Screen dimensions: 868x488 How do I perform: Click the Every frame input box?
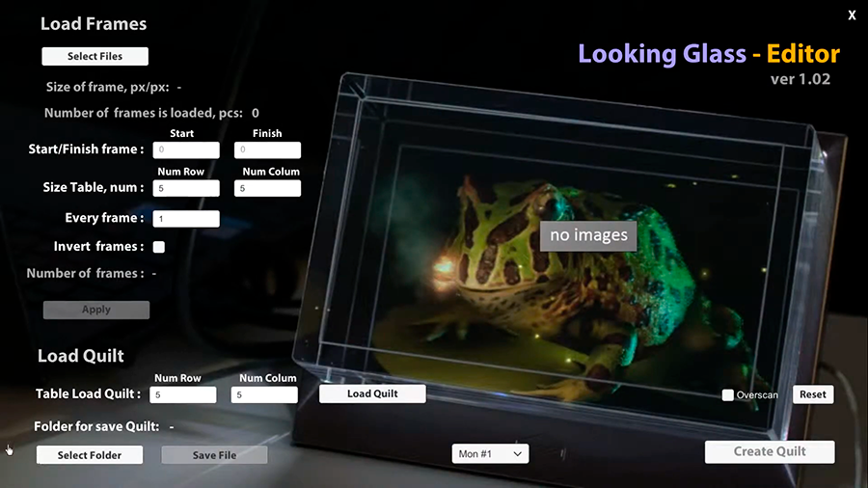[x=185, y=219]
